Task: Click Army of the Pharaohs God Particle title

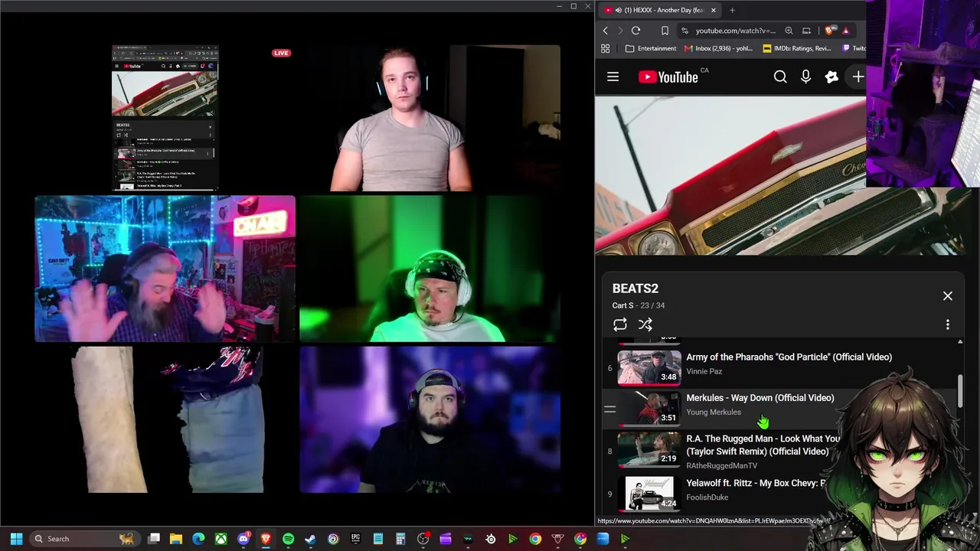Action: (789, 357)
